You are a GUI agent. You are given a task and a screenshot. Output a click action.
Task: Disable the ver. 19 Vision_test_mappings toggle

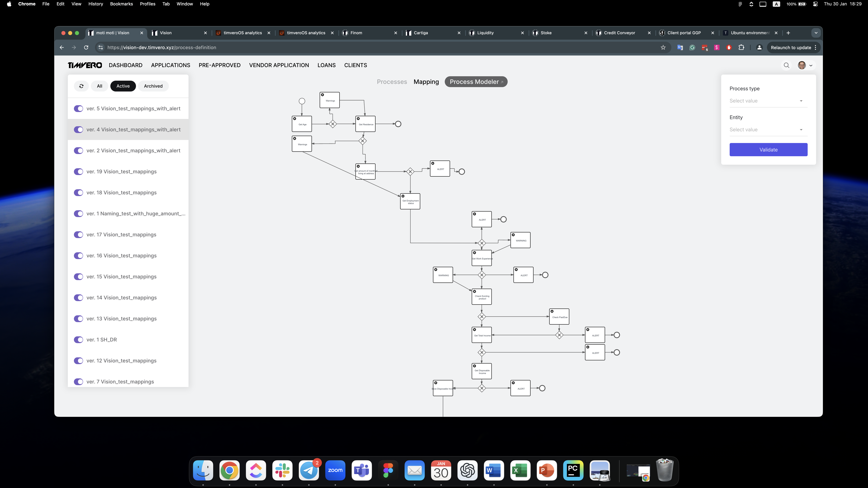click(78, 171)
